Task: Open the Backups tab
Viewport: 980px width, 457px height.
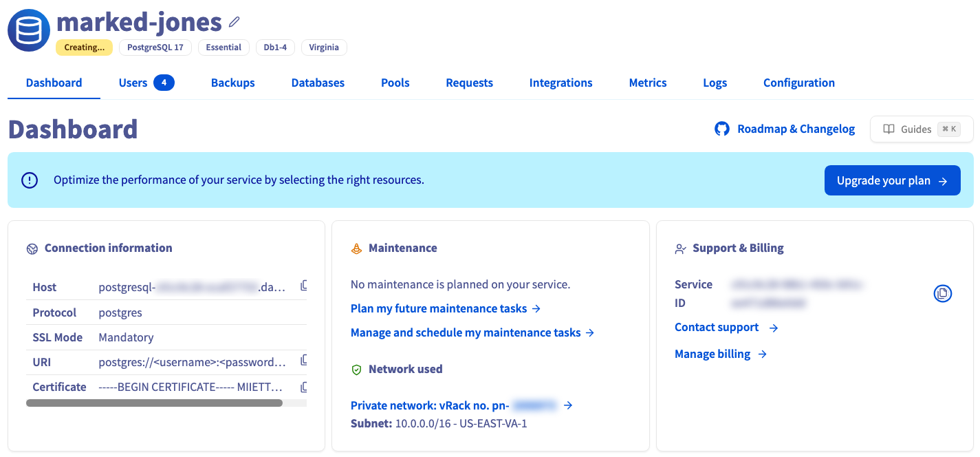Action: (233, 83)
